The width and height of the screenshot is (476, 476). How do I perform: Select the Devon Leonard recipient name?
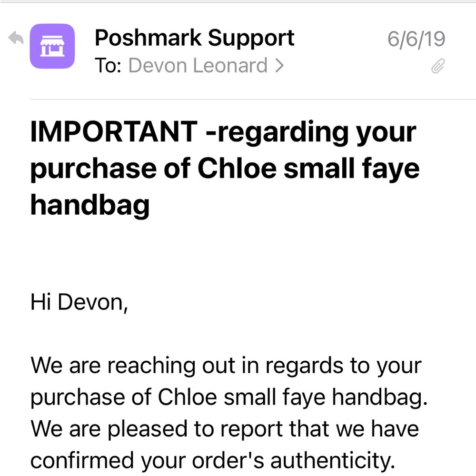pyautogui.click(x=198, y=66)
